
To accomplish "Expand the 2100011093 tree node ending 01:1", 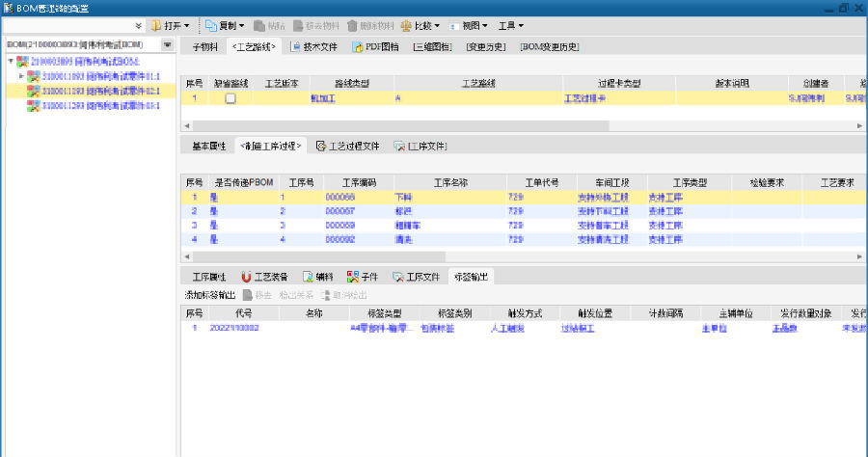I will coord(22,76).
